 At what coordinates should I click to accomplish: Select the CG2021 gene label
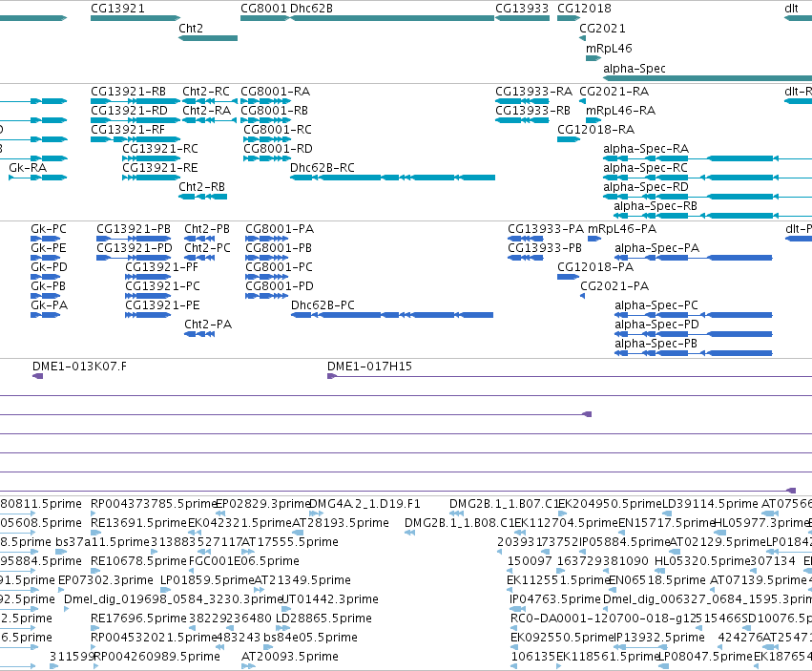coord(602,29)
